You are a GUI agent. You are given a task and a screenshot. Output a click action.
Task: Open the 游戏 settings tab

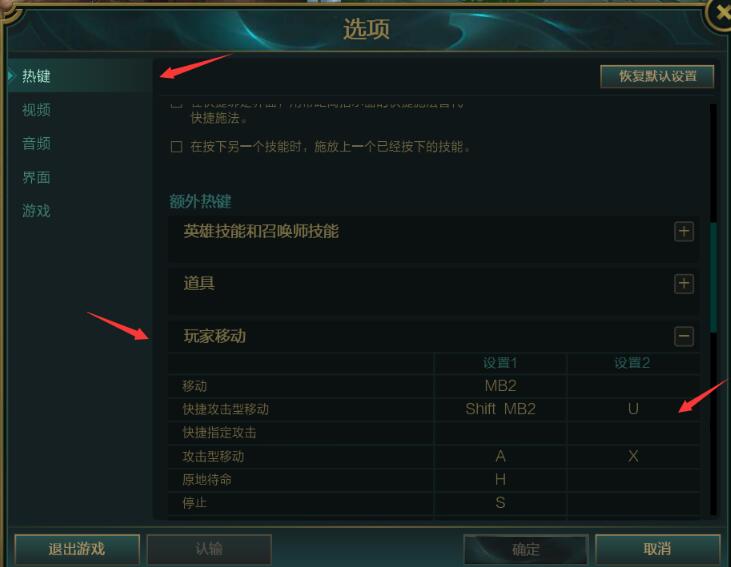pos(36,211)
